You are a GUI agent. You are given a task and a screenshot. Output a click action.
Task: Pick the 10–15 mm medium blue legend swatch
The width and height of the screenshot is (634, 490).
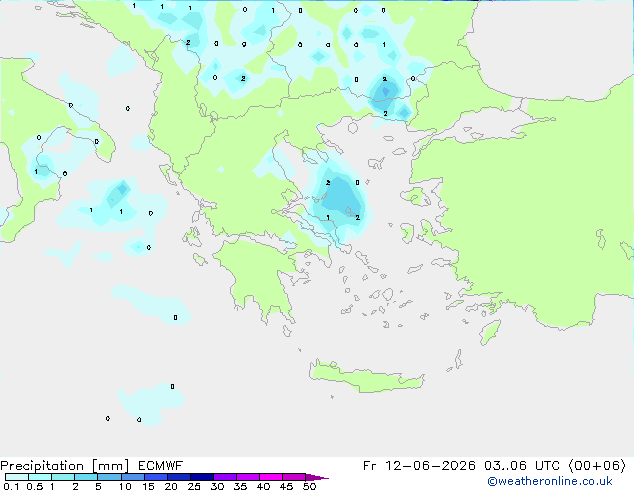(x=132, y=477)
